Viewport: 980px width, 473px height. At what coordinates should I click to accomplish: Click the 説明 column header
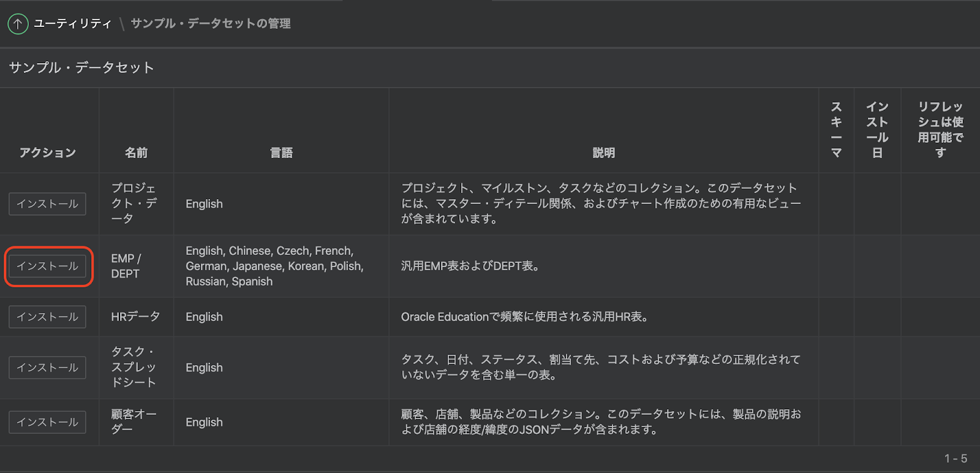click(603, 153)
